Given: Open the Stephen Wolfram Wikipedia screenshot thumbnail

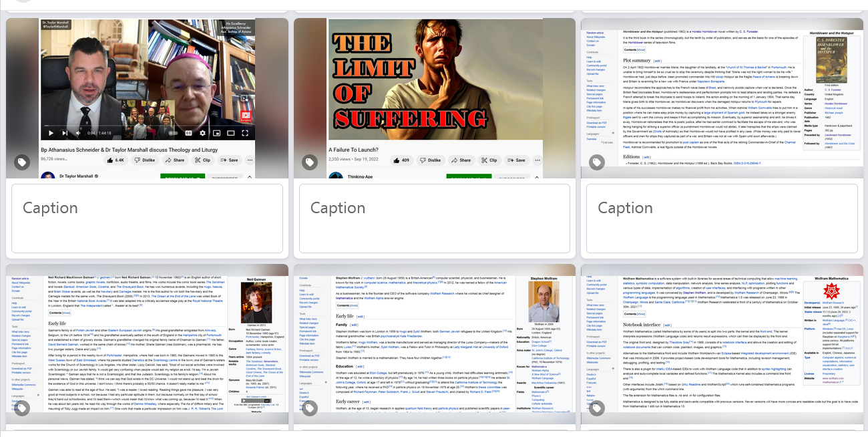Looking at the screenshot, I should pyautogui.click(x=435, y=344).
